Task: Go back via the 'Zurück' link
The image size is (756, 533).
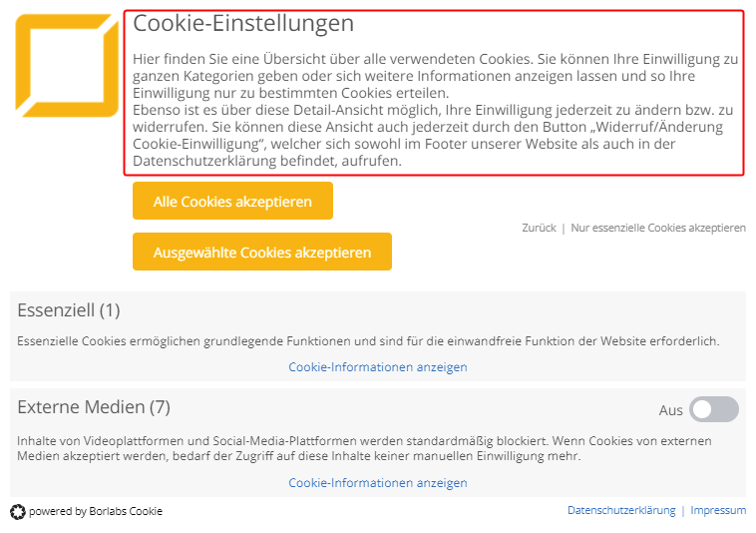Action: [x=539, y=228]
